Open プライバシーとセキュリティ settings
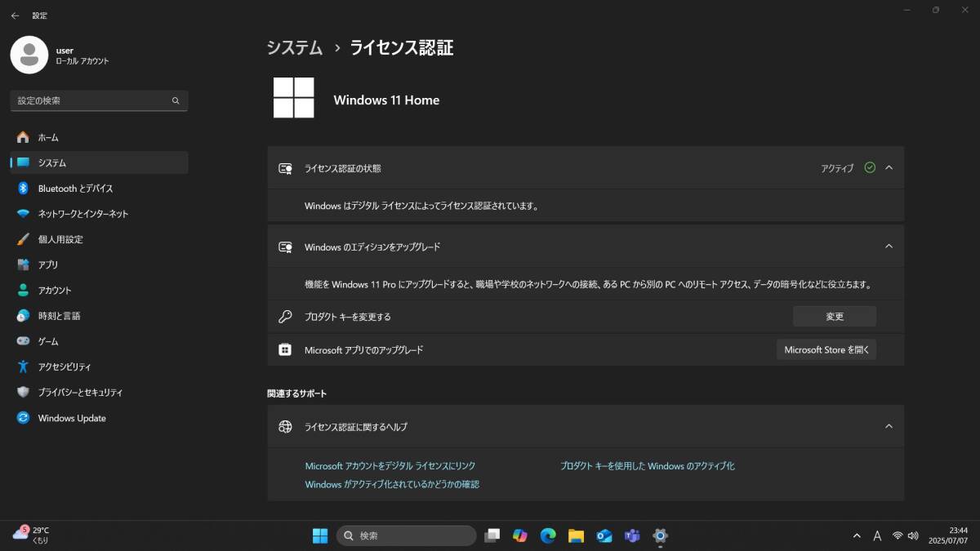The image size is (980, 551). tap(99, 392)
